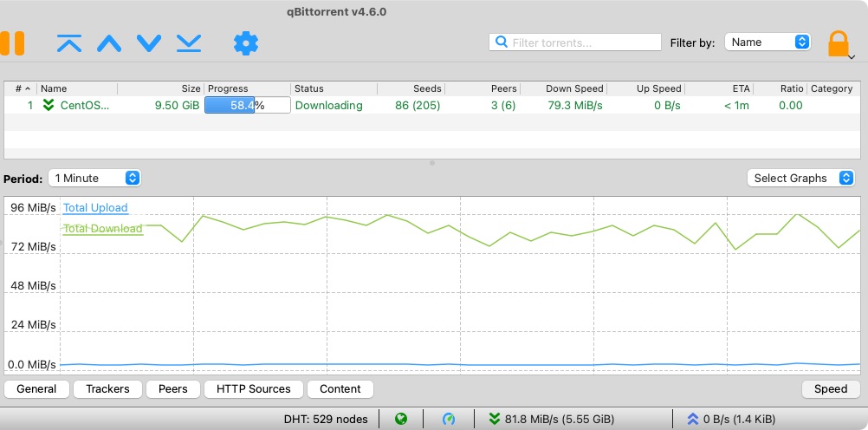
Task: Sort by the ETA column header
Action: click(719, 88)
